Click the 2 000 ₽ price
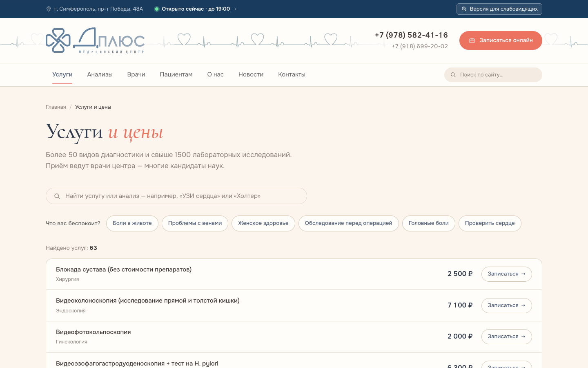Viewport: 588px width, 368px height. pyautogui.click(x=460, y=337)
